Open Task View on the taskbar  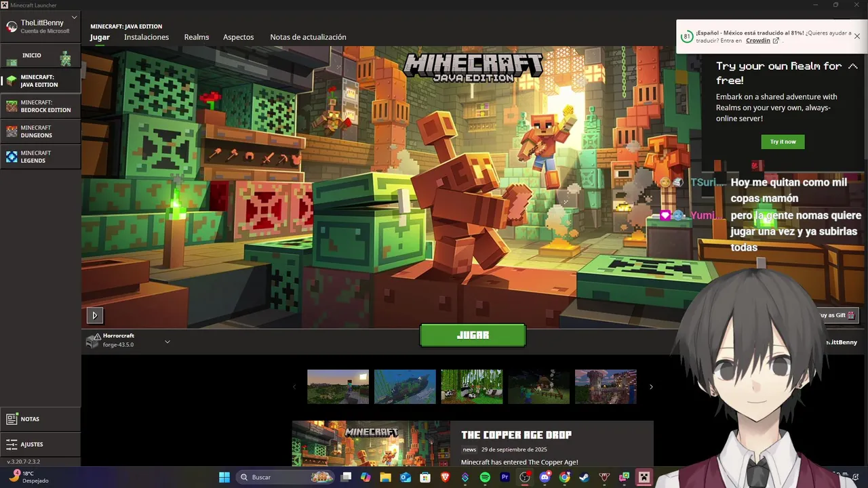point(346,477)
